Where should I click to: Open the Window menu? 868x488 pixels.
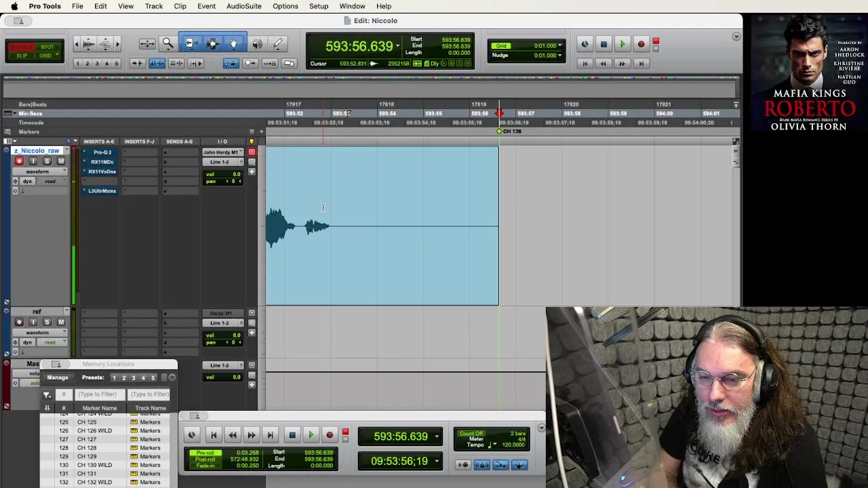click(x=352, y=6)
